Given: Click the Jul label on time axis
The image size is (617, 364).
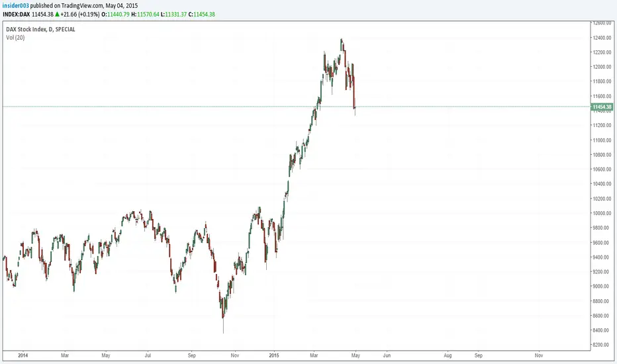Looking at the screenshot, I should coord(148,355).
